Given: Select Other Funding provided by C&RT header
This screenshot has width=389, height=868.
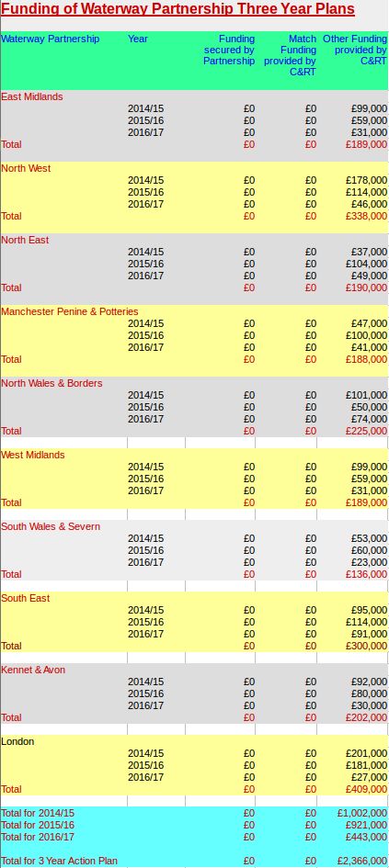Looking at the screenshot, I should click(x=355, y=50).
